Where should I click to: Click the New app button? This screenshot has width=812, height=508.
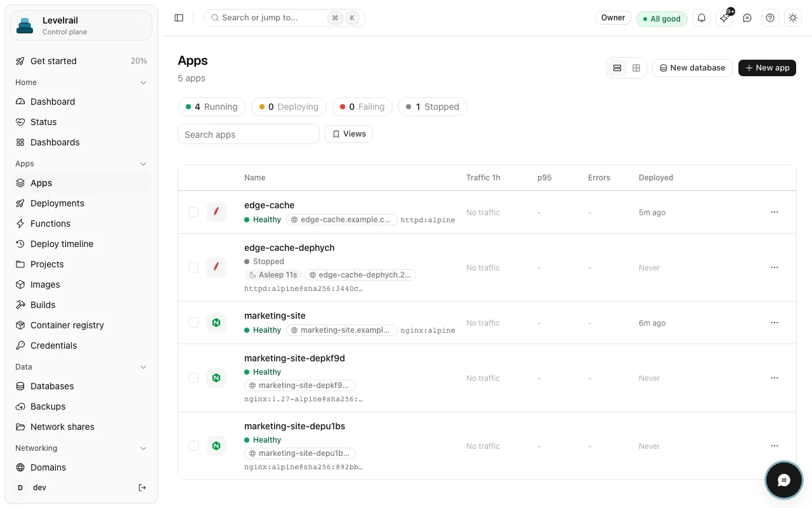767,68
